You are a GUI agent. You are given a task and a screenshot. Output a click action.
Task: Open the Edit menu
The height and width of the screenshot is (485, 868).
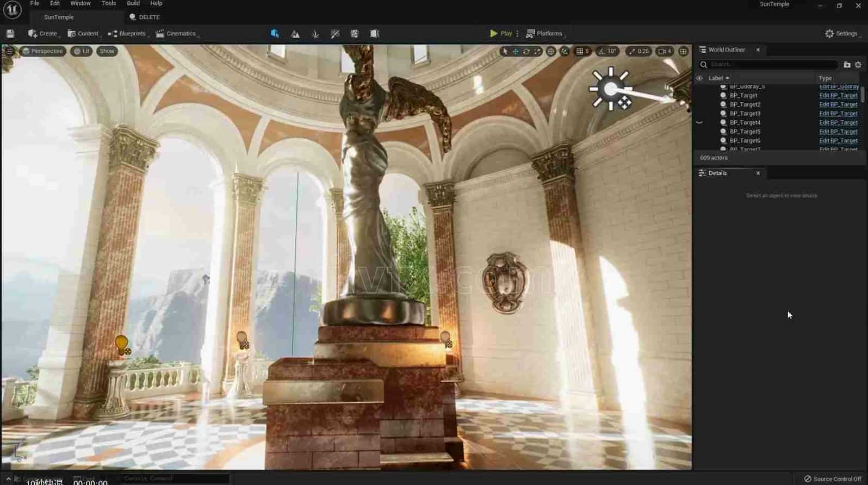click(x=55, y=3)
